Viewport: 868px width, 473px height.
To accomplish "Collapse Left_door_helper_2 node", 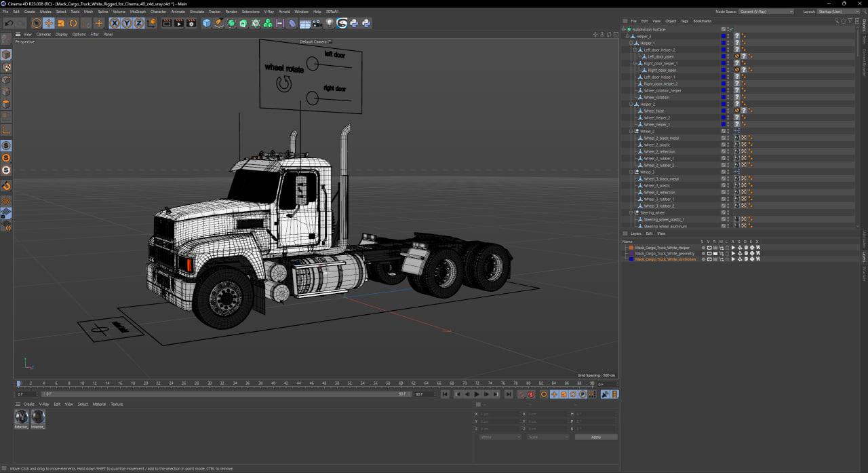I will (635, 50).
